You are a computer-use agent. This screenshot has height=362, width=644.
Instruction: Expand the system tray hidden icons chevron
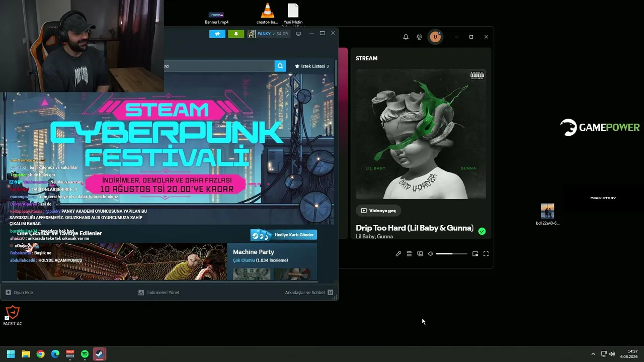[x=593, y=354]
